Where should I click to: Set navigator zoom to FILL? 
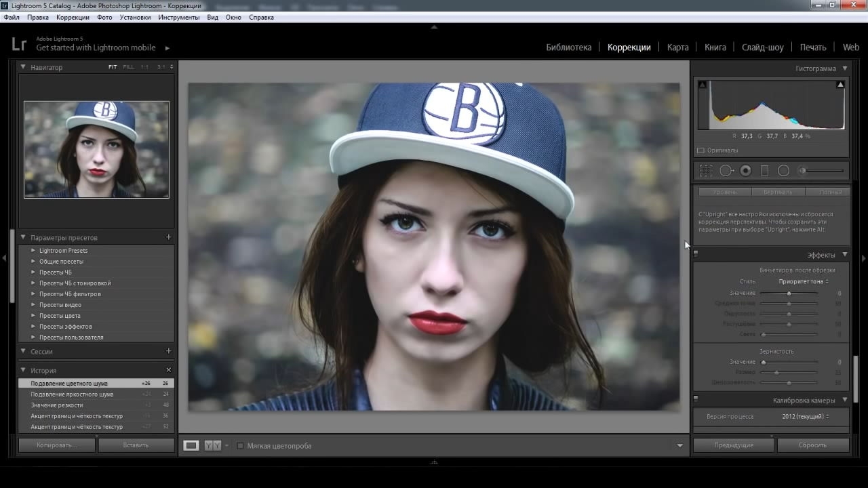[128, 67]
